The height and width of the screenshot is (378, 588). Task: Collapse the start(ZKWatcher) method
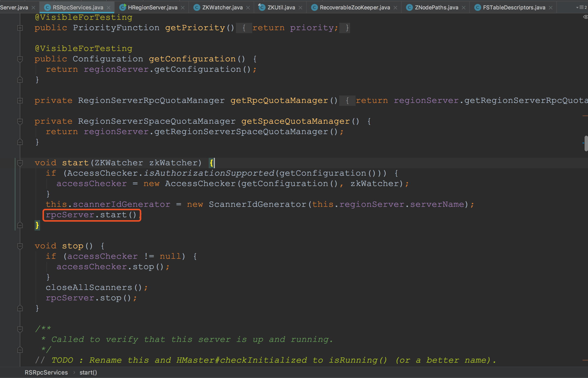coord(20,163)
